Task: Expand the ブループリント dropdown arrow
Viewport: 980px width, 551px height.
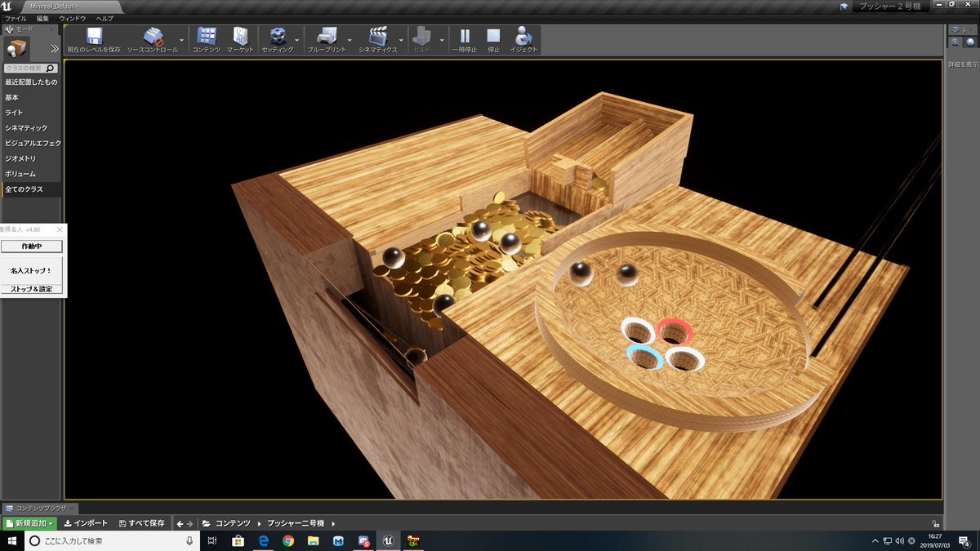Action: click(x=350, y=39)
